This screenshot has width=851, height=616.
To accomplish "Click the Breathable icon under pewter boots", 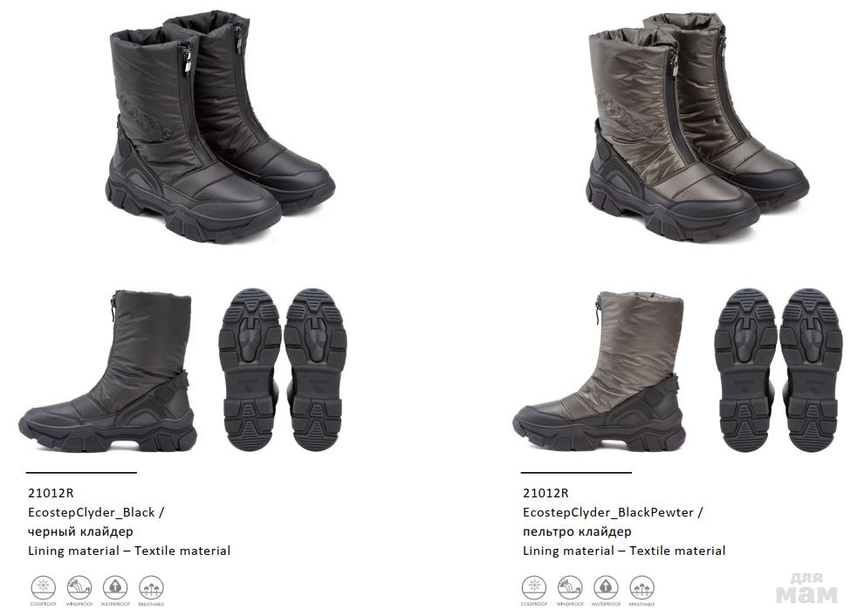I will click(x=642, y=588).
